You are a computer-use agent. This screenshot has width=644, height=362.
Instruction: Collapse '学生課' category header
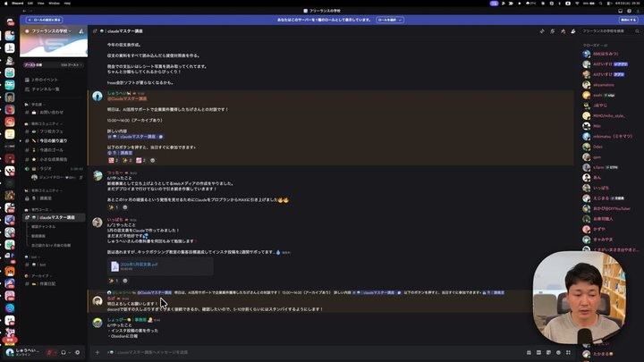point(36,105)
